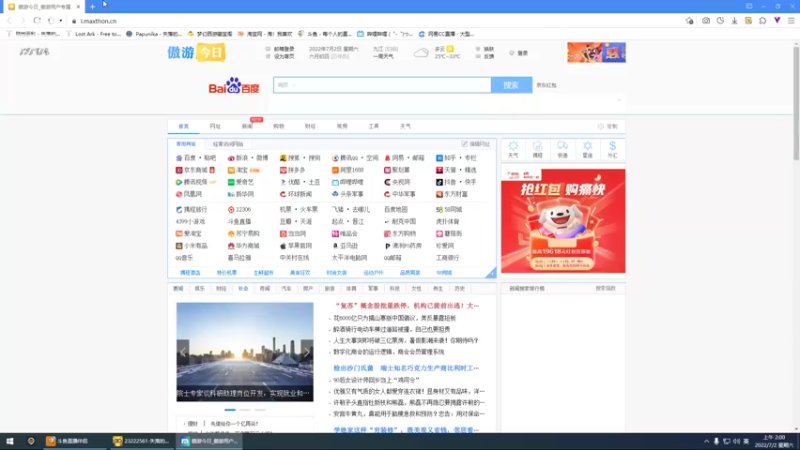
Task: Switch to the 工具 navigation tab
Action: (x=373, y=127)
